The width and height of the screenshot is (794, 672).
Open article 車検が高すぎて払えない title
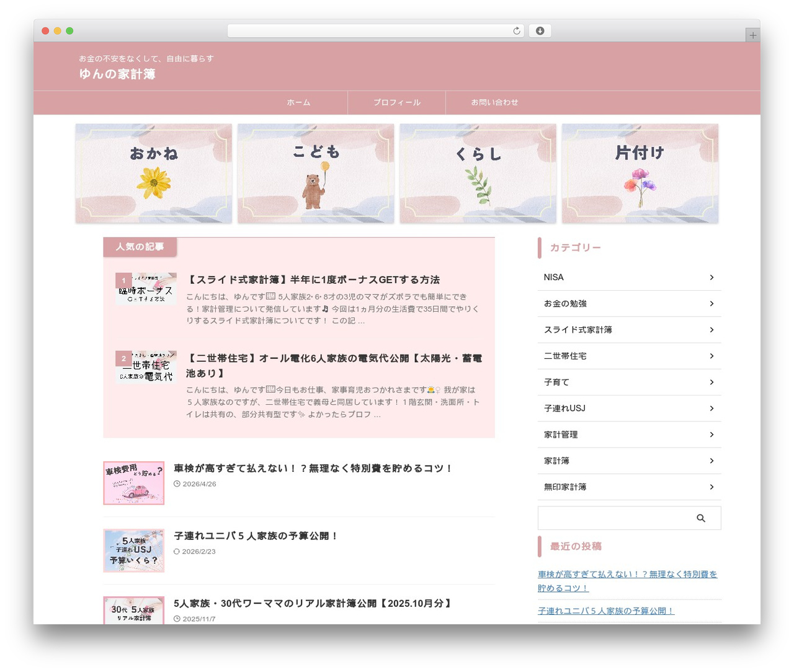pyautogui.click(x=313, y=468)
